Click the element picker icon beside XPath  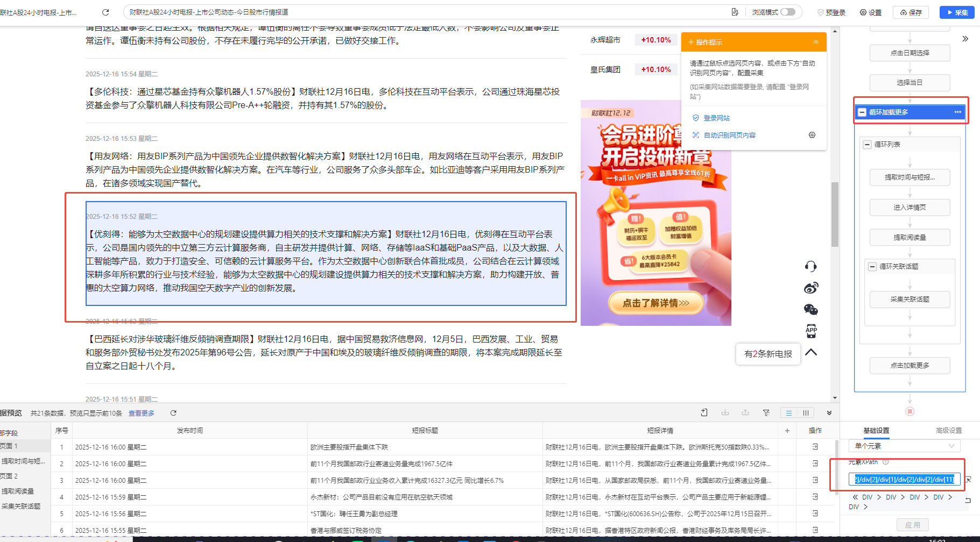[x=968, y=479]
